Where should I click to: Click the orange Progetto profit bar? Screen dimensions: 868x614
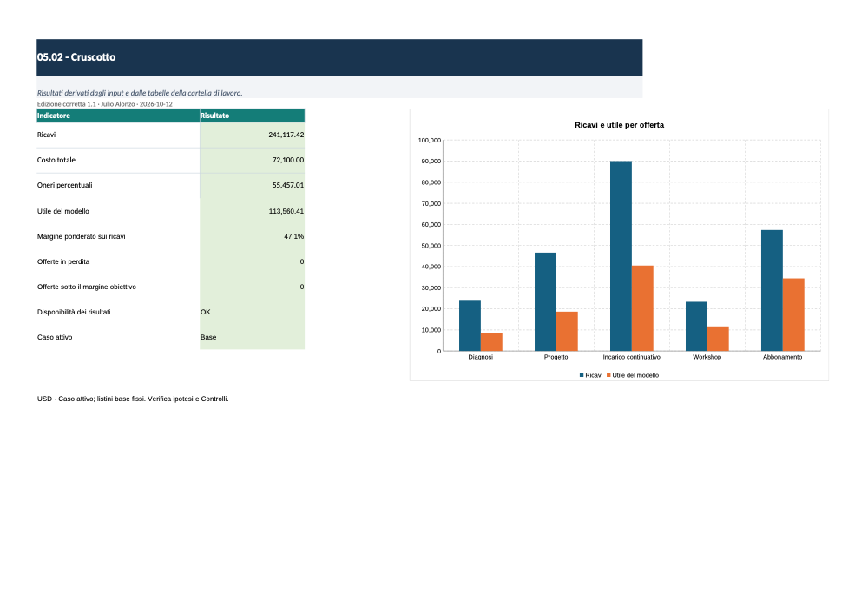coord(567,331)
